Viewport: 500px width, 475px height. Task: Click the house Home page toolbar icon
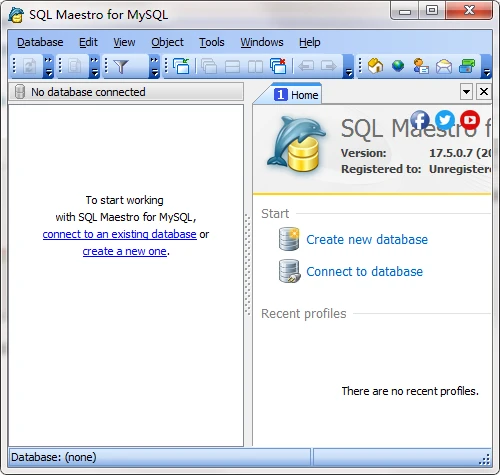tap(375, 66)
